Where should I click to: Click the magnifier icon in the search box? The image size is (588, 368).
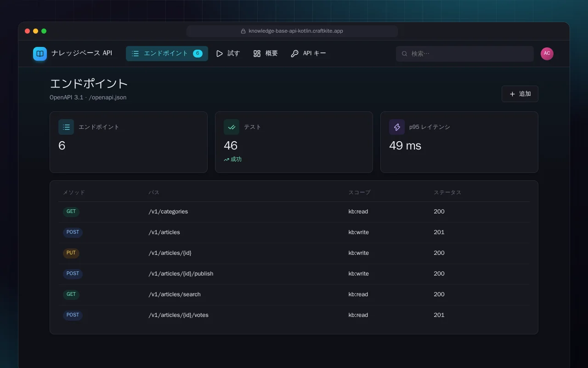[405, 54]
